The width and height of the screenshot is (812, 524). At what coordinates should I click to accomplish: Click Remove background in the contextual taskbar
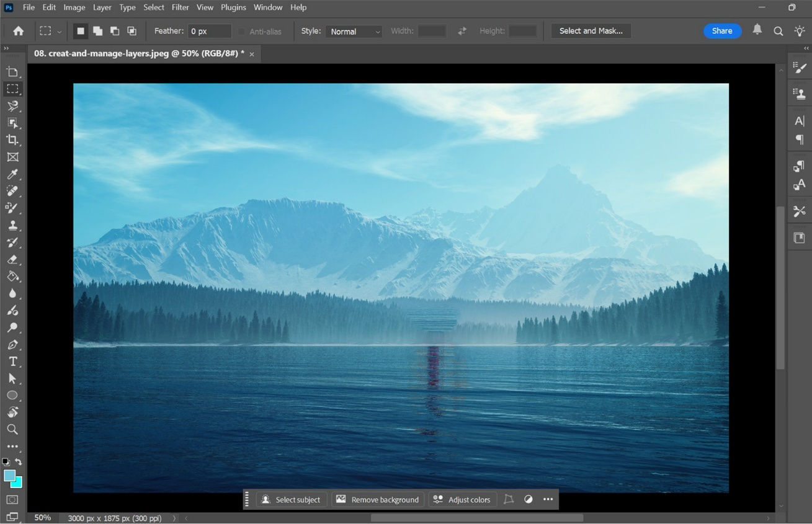click(x=377, y=499)
